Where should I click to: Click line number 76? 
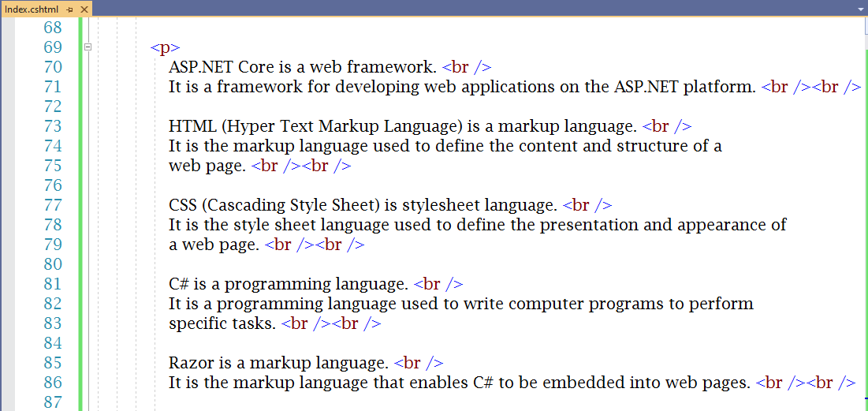(53, 185)
